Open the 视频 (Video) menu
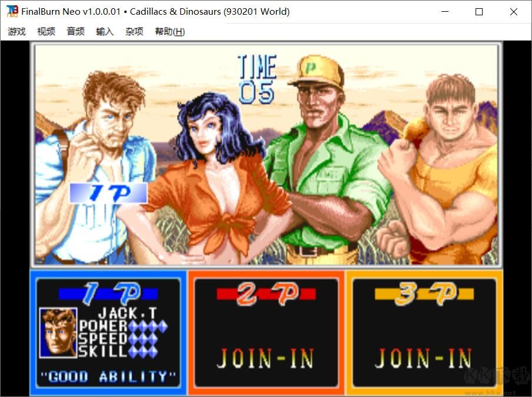The height and width of the screenshot is (397, 532). (x=46, y=32)
